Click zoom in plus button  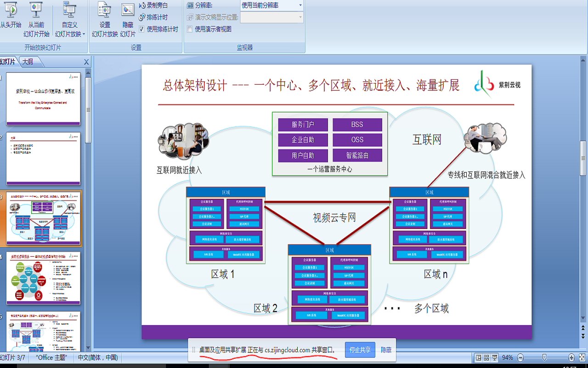click(571, 357)
